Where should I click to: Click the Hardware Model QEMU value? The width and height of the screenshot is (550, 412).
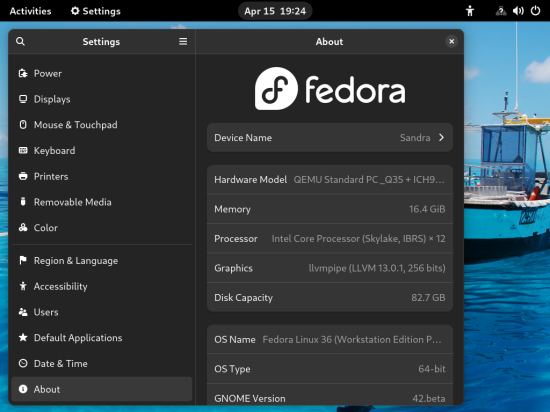[x=369, y=180]
